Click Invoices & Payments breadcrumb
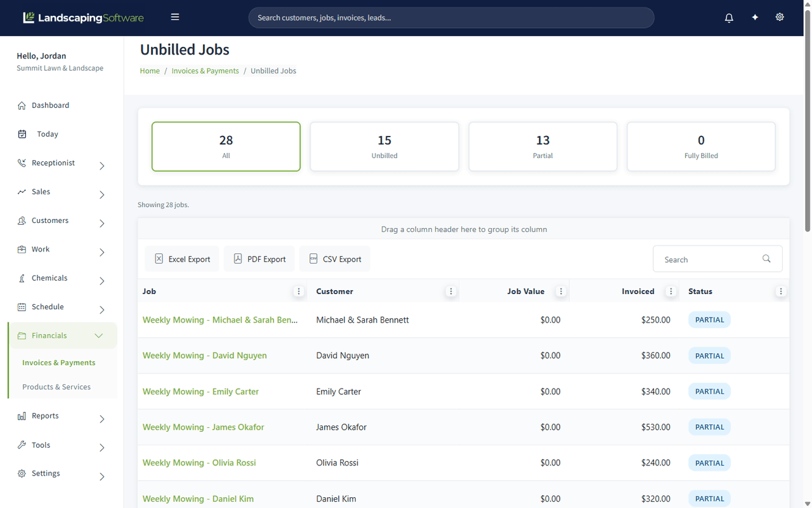Screen dimensions: 812x508 (x=205, y=71)
